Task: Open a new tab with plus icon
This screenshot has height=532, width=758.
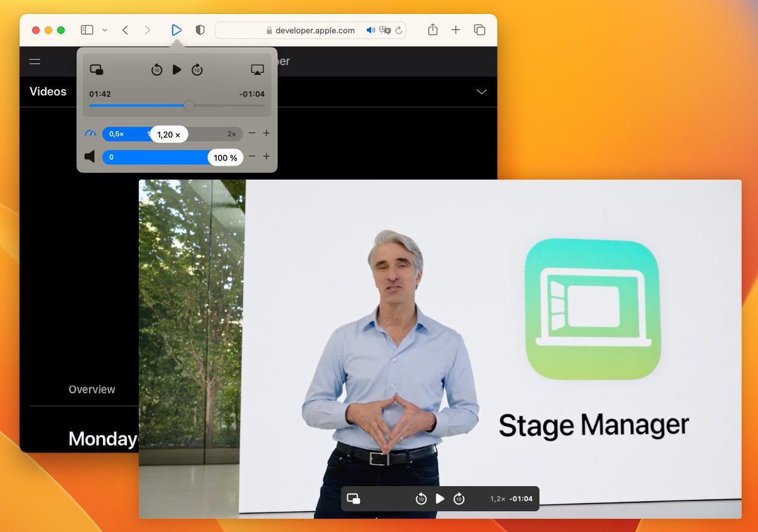Action: pyautogui.click(x=455, y=30)
